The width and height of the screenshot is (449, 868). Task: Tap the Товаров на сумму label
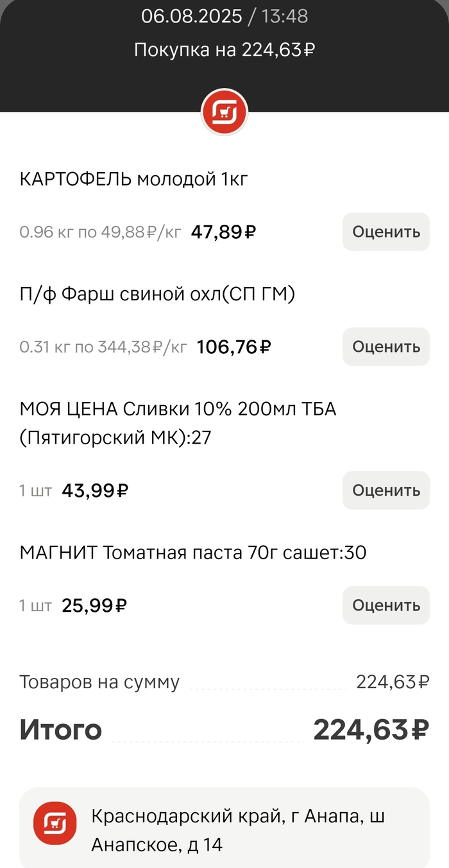click(99, 682)
